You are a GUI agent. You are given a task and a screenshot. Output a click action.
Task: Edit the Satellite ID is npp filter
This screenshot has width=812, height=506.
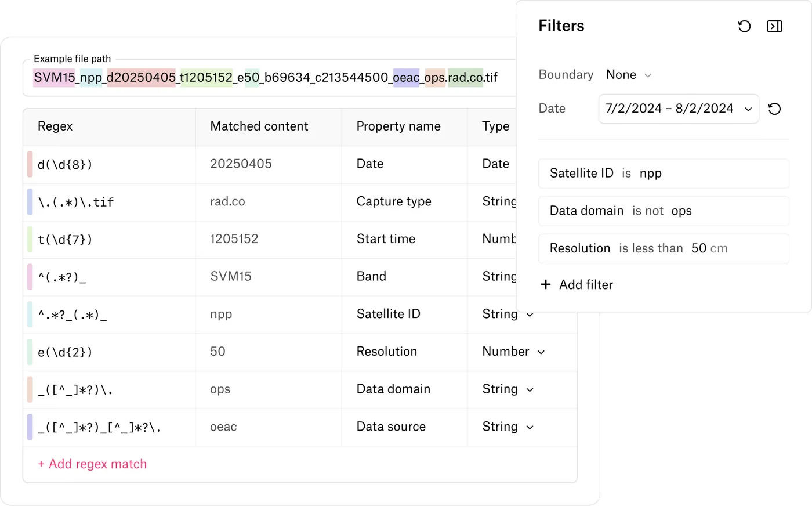tap(664, 174)
